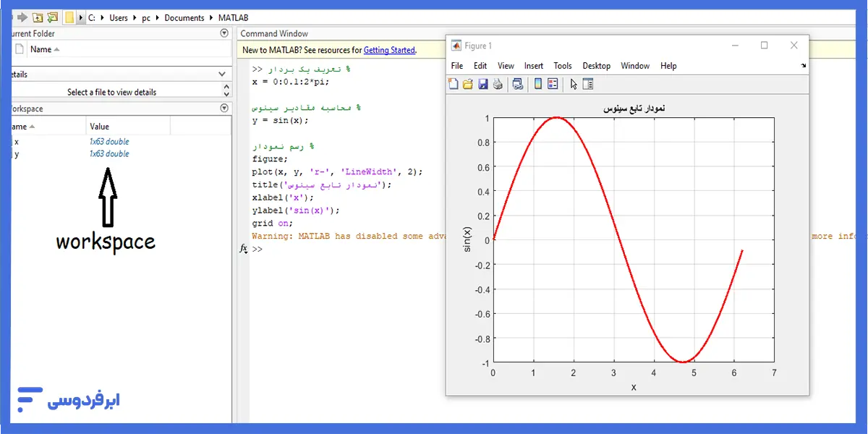The image size is (868, 434).
Task: Open the File menu in Figure 1
Action: point(457,66)
